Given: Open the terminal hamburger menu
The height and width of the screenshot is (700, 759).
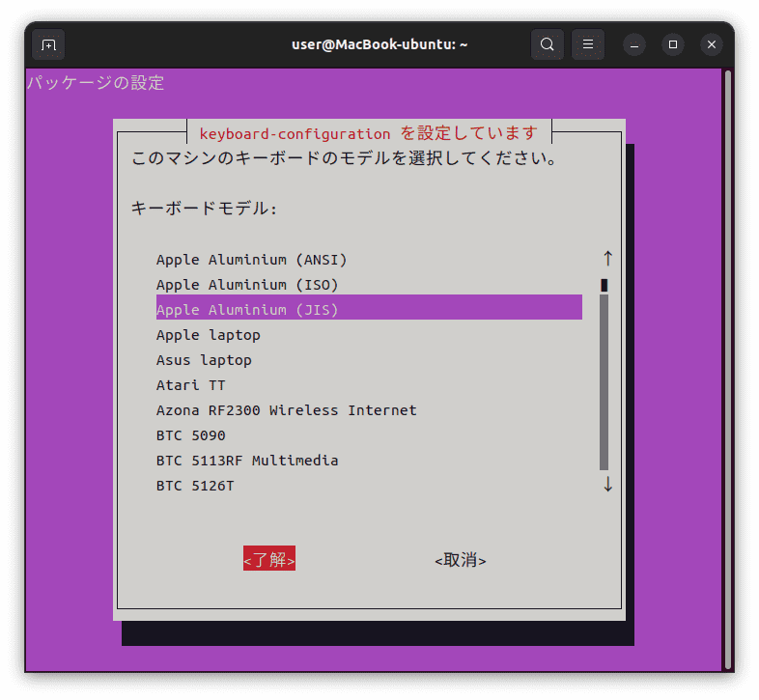Looking at the screenshot, I should 588,44.
